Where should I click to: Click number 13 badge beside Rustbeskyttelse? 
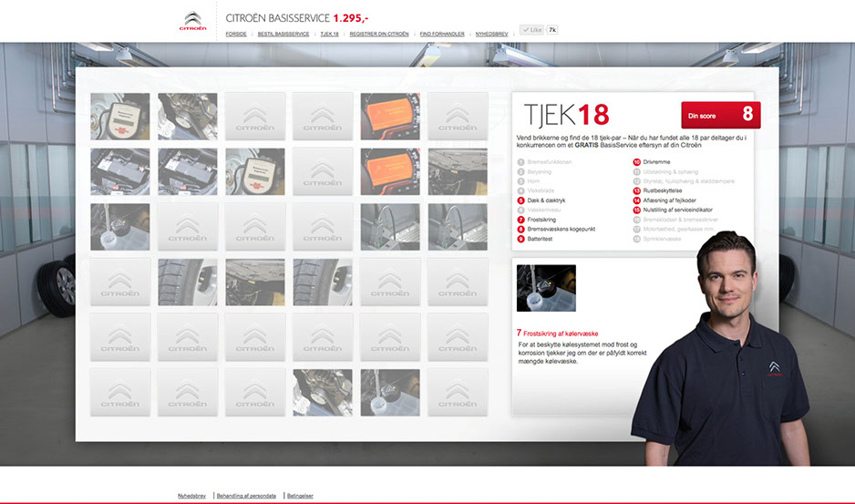[636, 190]
